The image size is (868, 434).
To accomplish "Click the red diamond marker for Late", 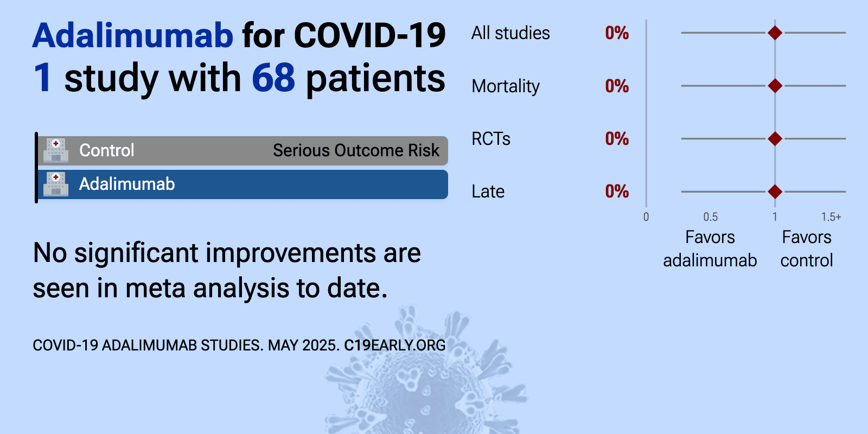I will 775,192.
